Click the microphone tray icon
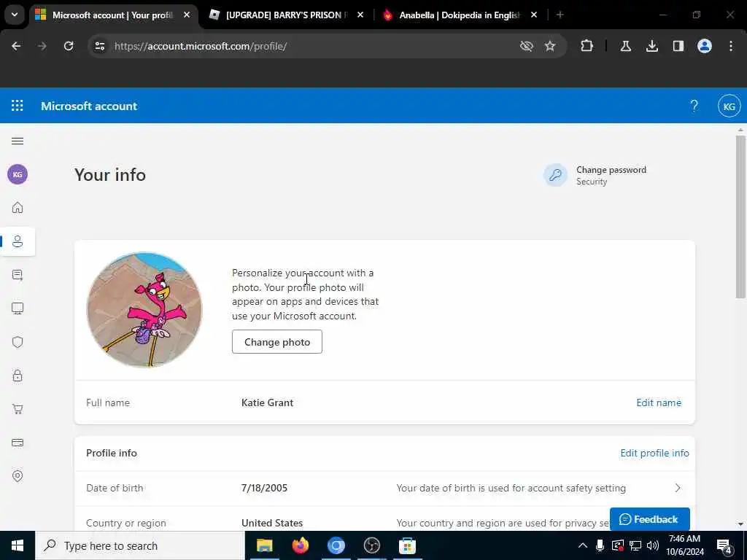Viewport: 747px width, 560px height. (x=600, y=545)
